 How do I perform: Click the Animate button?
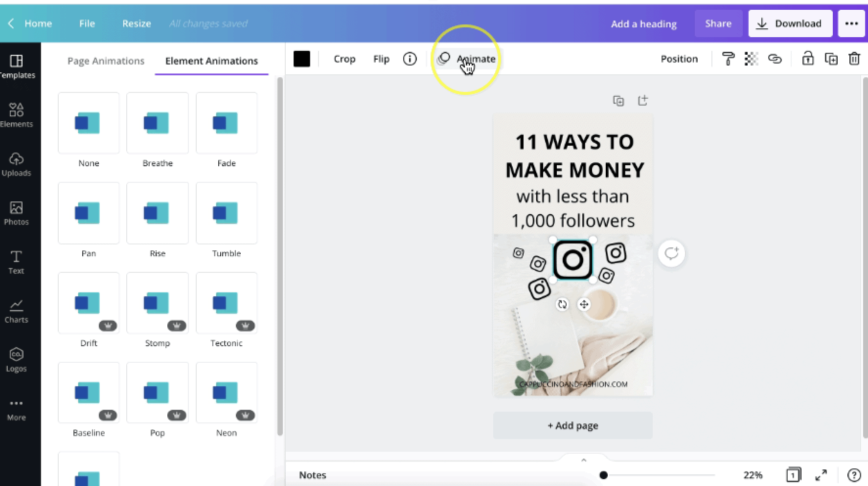[467, 59]
